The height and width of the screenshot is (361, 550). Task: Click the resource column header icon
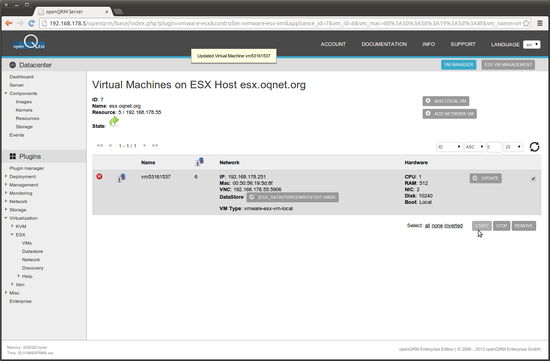[200, 162]
